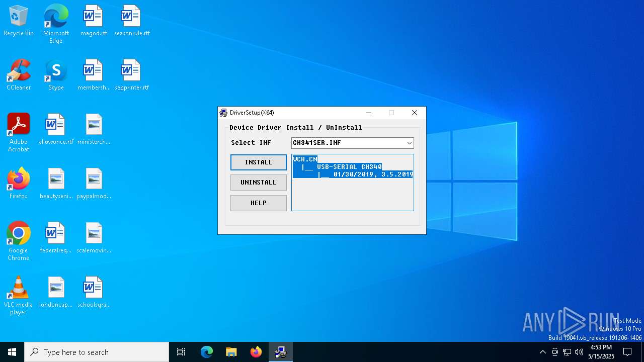The width and height of the screenshot is (644, 362).
Task: Open the Windows Start menu
Action: click(12, 352)
